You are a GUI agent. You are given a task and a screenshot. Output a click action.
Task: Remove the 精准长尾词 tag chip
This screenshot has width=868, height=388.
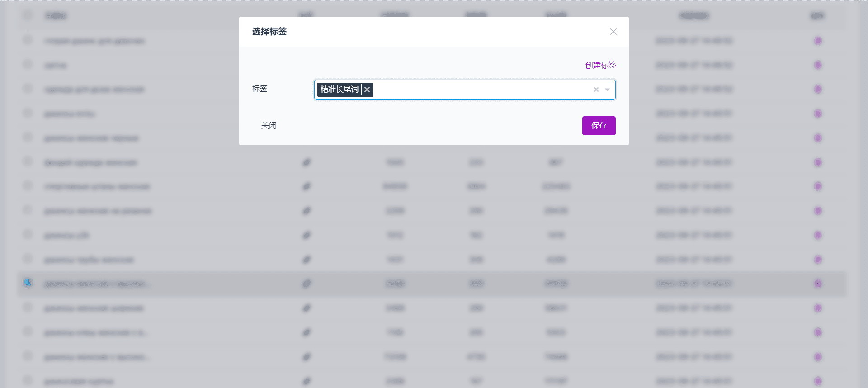tap(367, 90)
